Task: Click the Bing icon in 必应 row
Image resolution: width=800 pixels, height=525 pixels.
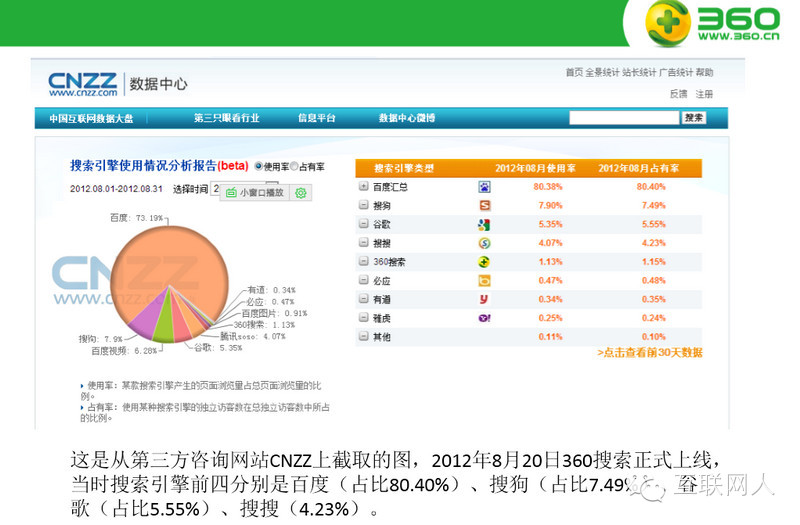Action: (484, 281)
